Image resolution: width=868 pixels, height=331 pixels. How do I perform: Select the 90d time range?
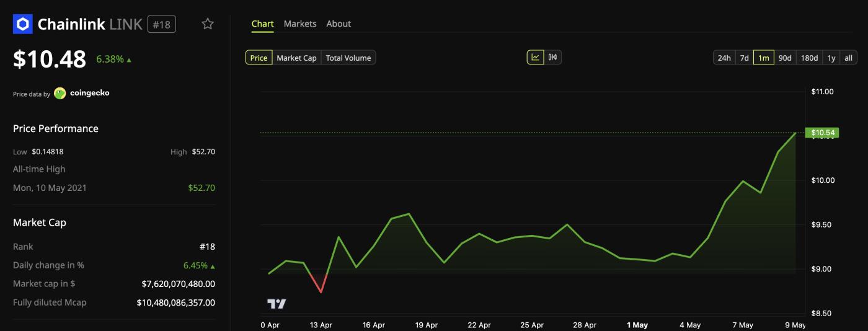[x=785, y=58]
